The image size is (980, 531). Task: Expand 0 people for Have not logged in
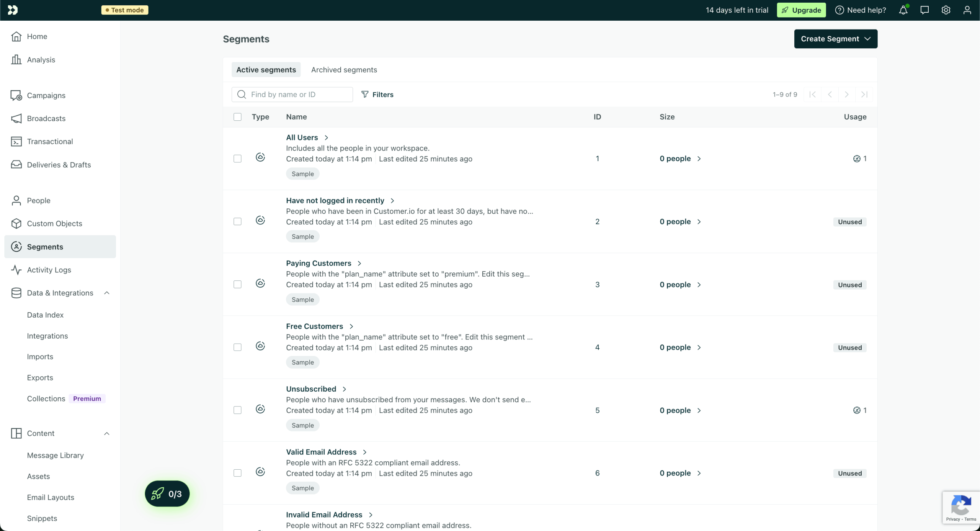pos(680,221)
